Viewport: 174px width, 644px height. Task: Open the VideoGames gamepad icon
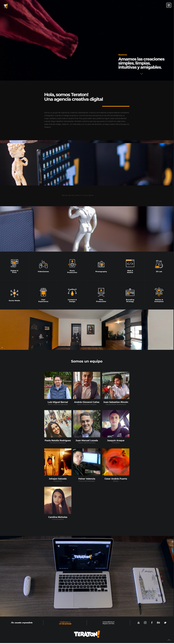coord(43,264)
